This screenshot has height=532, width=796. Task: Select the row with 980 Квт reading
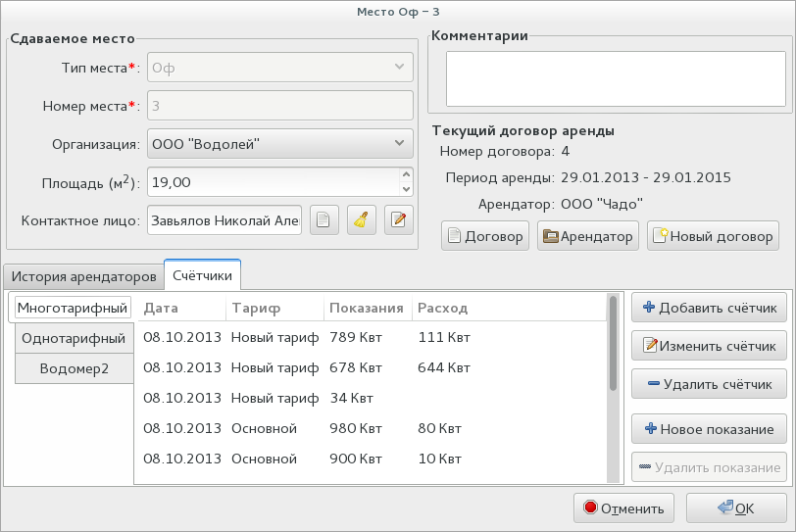pos(372,428)
